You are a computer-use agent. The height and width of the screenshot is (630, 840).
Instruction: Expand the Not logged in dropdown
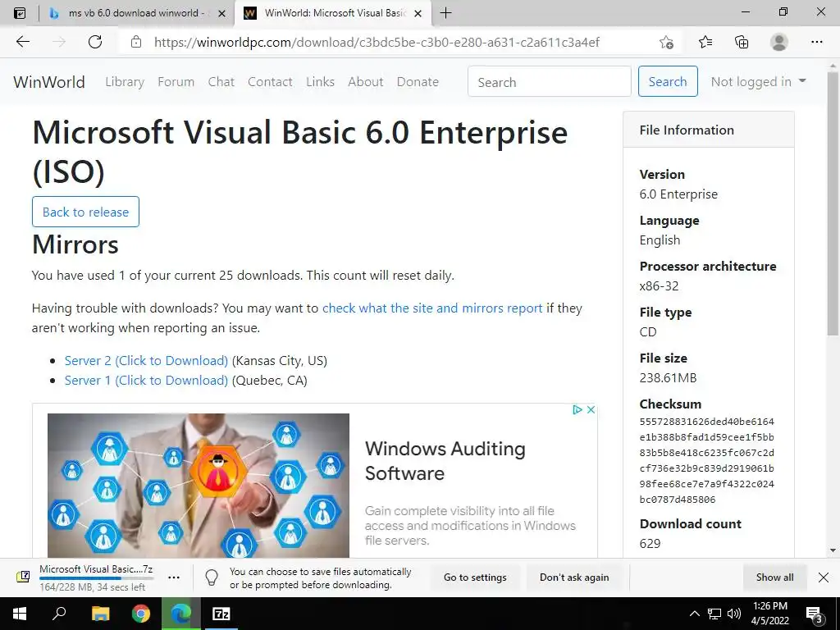pos(758,81)
